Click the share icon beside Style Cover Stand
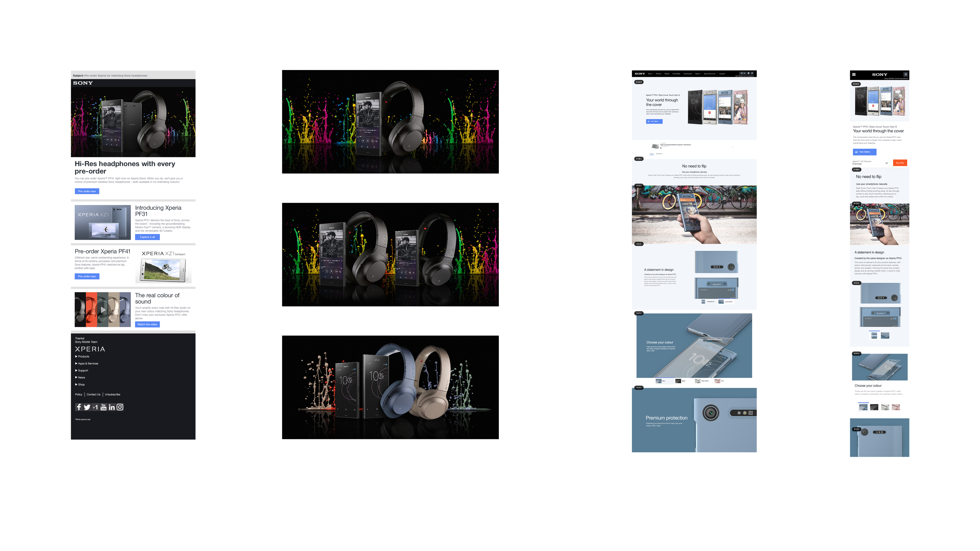Viewport: 980px width, 551px height. [x=733, y=147]
